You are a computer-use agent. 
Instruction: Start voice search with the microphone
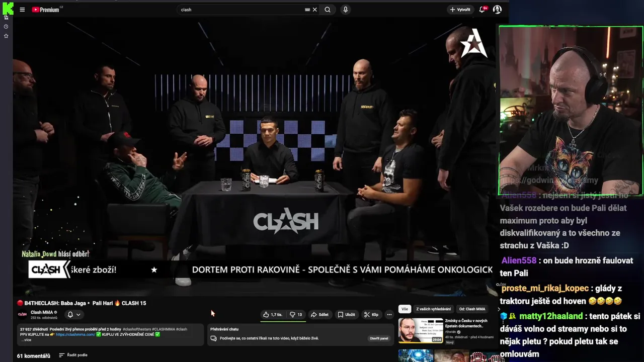coord(345,10)
